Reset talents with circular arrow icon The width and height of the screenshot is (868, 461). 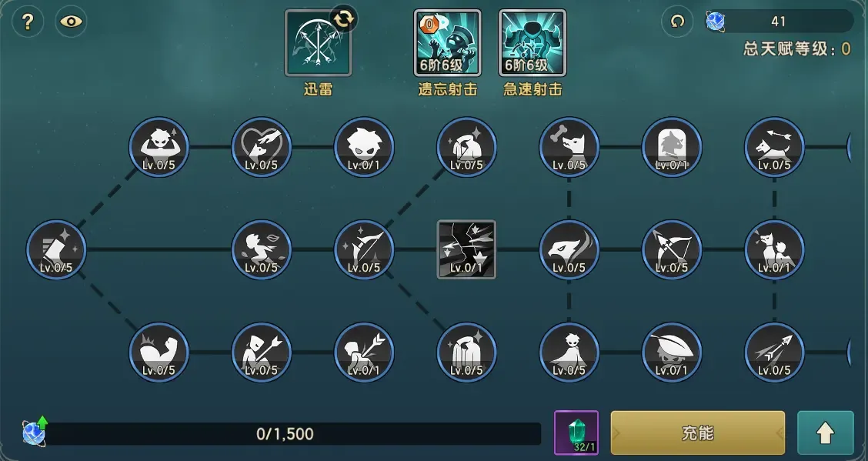pos(677,22)
